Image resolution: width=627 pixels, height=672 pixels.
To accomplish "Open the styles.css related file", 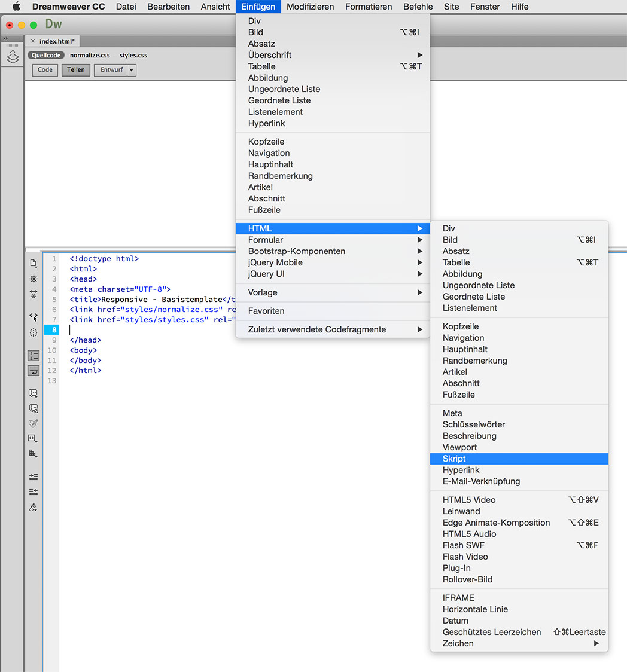I will coord(133,55).
